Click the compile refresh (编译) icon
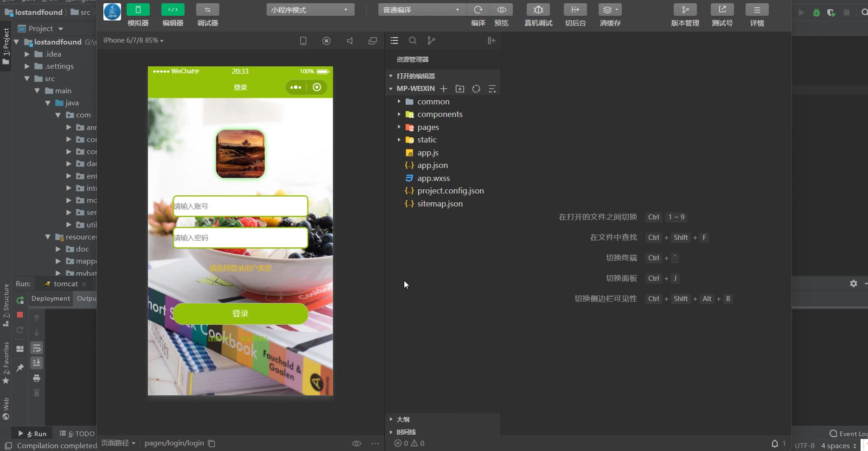The image size is (868, 451). (x=478, y=10)
